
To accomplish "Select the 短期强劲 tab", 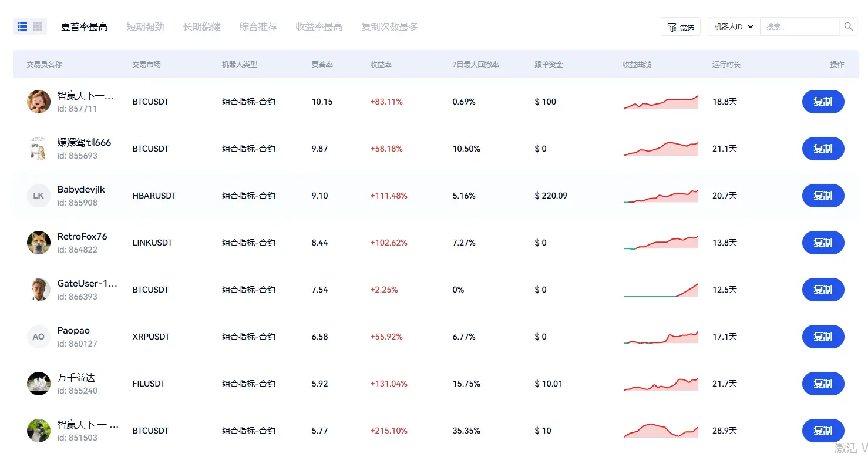I will [146, 27].
